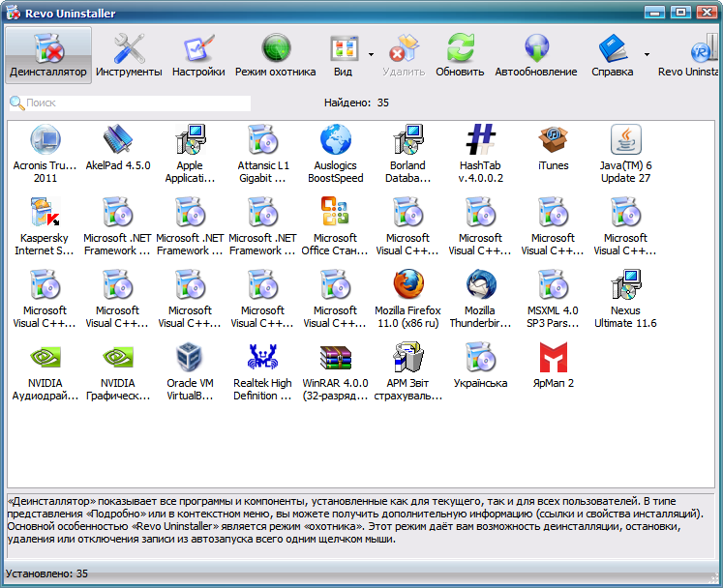Select Nexus Ultimate 11.6 entry

(625, 299)
